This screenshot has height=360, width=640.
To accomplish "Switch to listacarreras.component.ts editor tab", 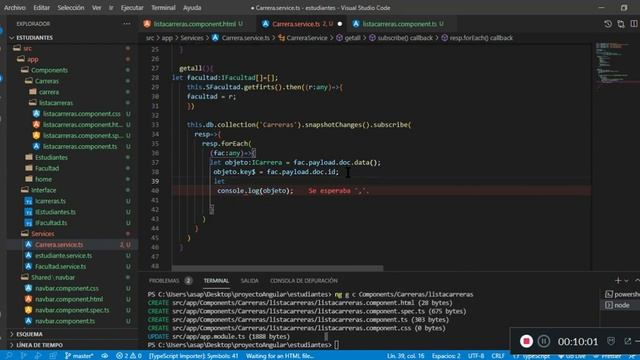I will click(400, 24).
